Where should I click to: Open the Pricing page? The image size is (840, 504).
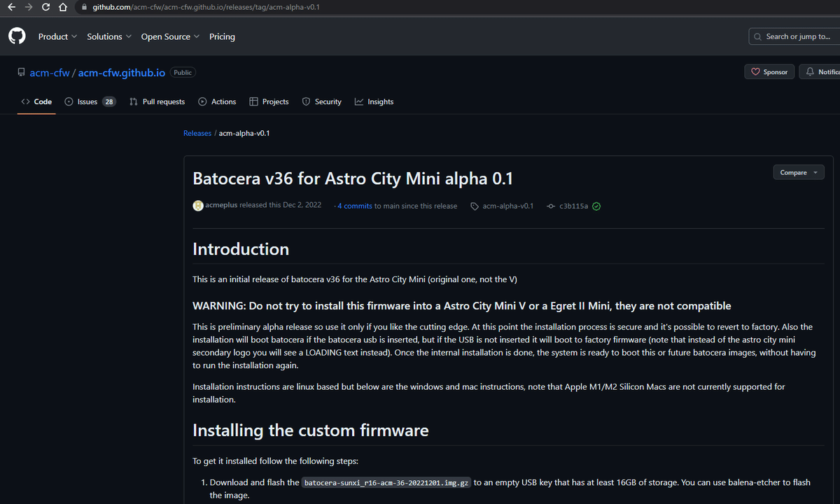(222, 36)
